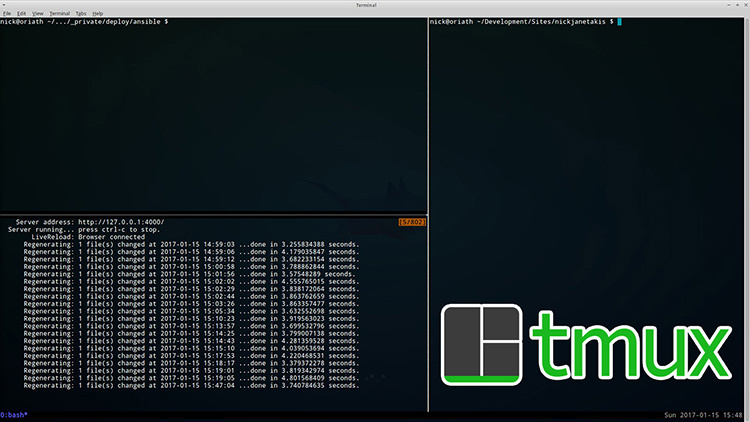
Task: Select the 0:bash* window in tmux status bar
Action: [x=14, y=415]
